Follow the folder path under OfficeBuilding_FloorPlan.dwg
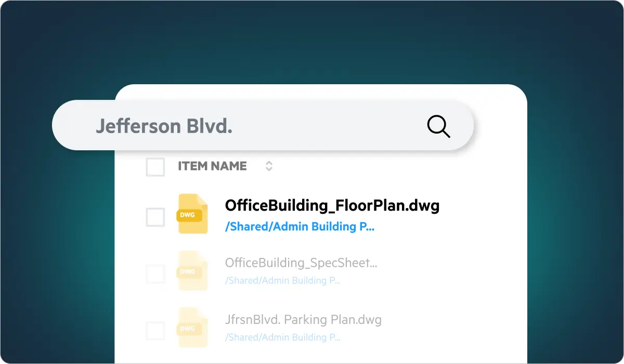This screenshot has height=364, width=624. click(x=299, y=227)
